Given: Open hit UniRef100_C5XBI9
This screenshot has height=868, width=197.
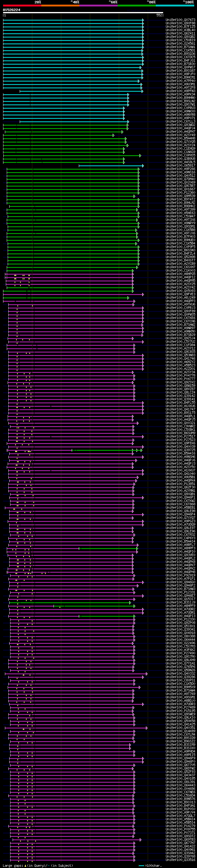Looking at the screenshot, I should click(180, 40).
